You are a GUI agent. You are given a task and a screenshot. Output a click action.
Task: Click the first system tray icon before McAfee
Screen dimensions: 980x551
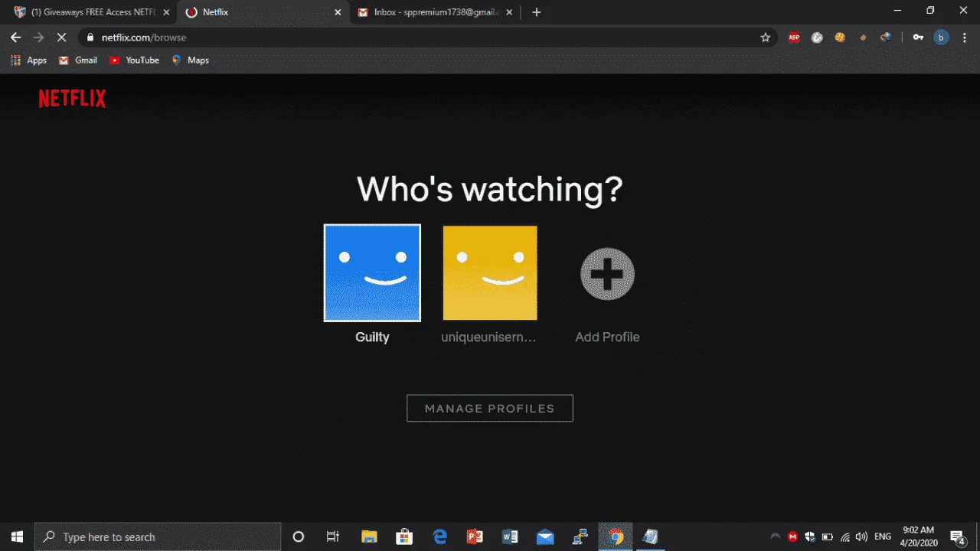(x=776, y=536)
